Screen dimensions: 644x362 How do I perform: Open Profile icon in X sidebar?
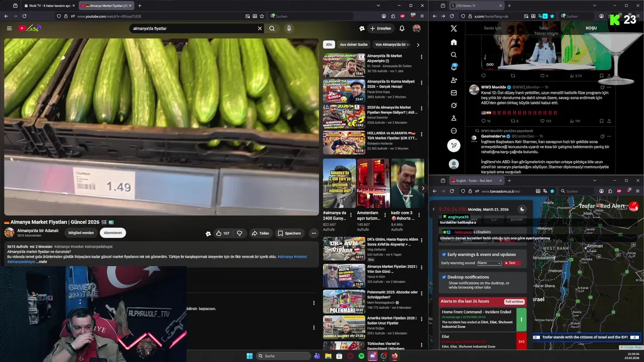[454, 118]
